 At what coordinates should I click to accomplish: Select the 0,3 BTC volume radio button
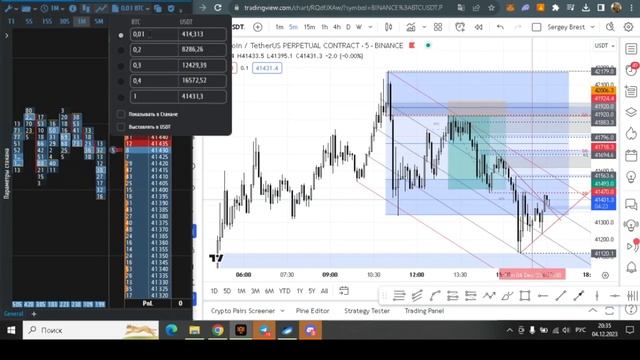point(121,66)
